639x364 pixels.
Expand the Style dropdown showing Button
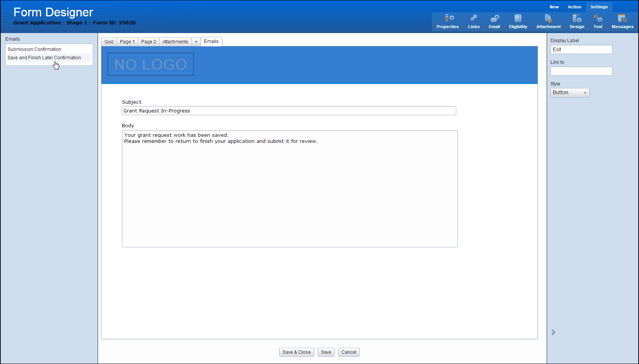(570, 93)
